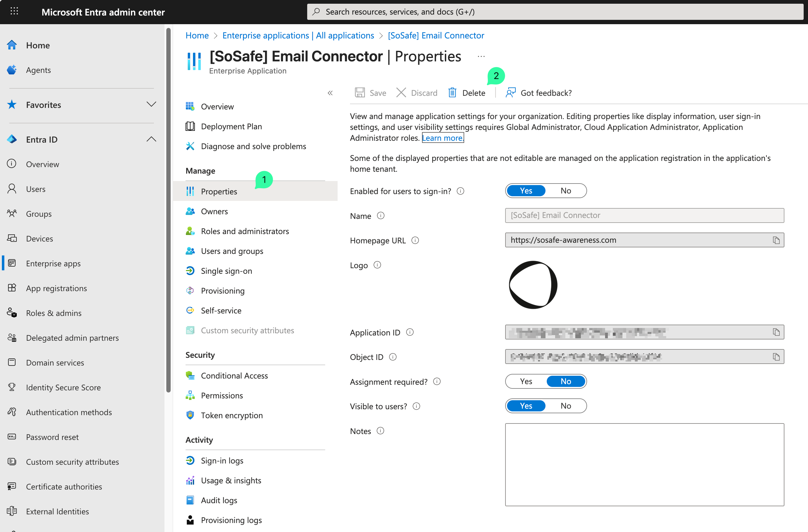Click the Single sign-on icon
Screen dimensions: 808x532
coord(190,271)
